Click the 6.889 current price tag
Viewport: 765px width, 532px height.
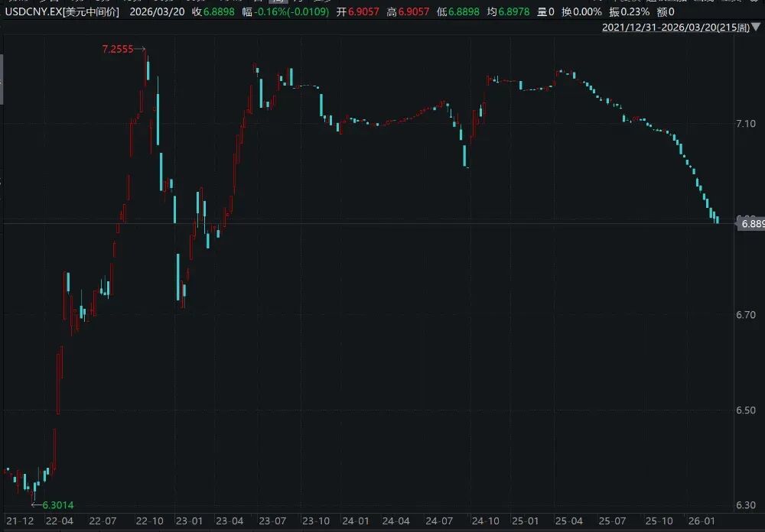point(750,223)
